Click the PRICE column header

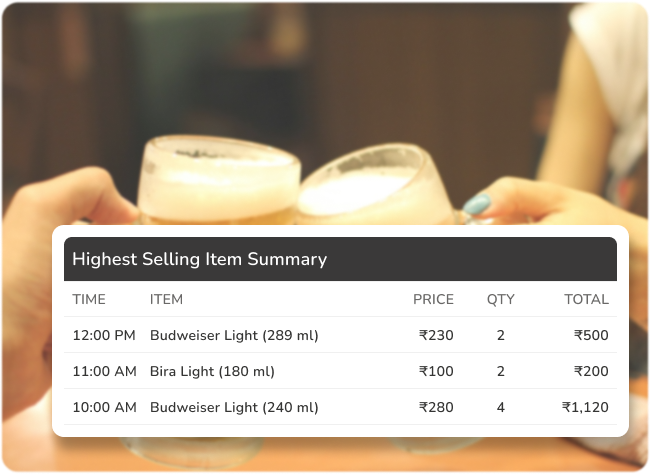[x=433, y=299]
